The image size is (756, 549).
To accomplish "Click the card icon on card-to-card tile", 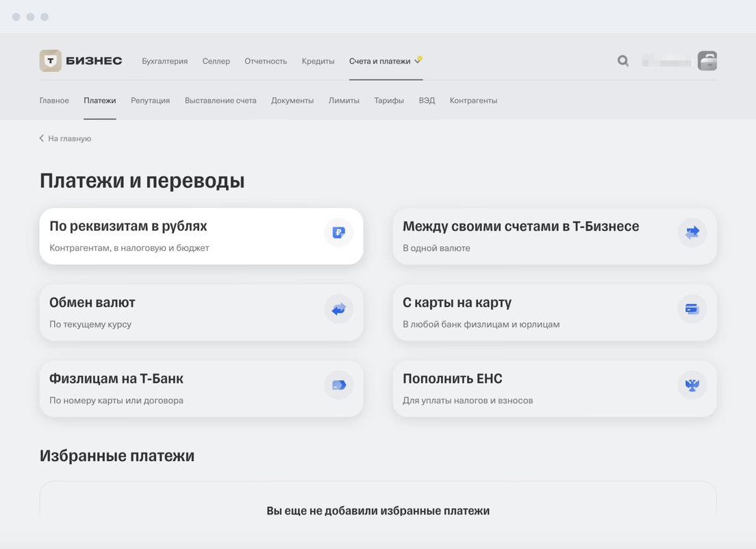I will pos(692,309).
